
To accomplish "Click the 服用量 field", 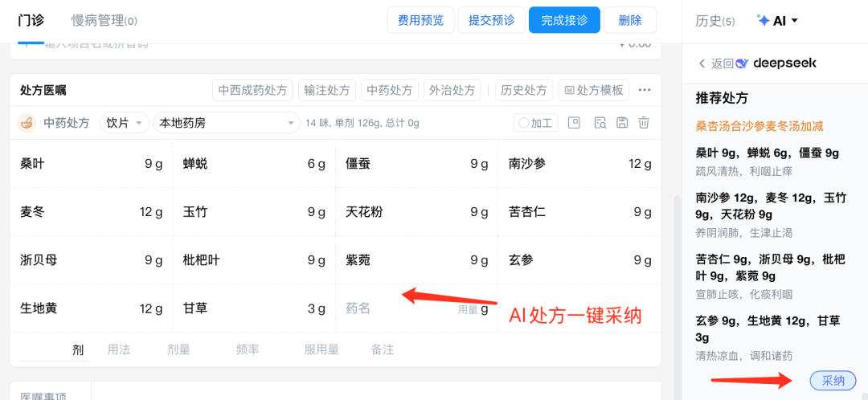I will [x=321, y=349].
